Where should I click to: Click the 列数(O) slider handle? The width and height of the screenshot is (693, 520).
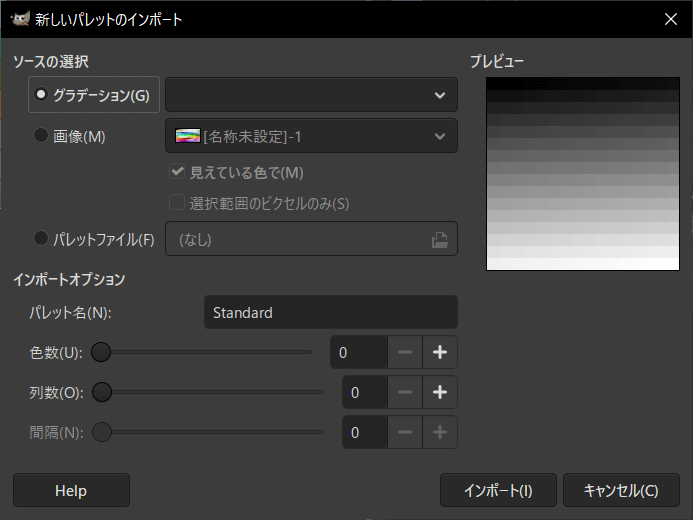click(102, 392)
